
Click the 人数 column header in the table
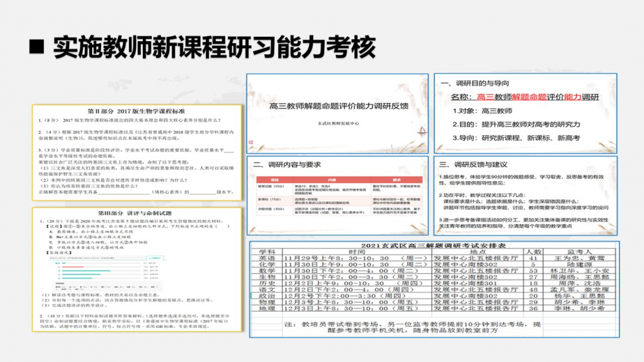point(533,252)
